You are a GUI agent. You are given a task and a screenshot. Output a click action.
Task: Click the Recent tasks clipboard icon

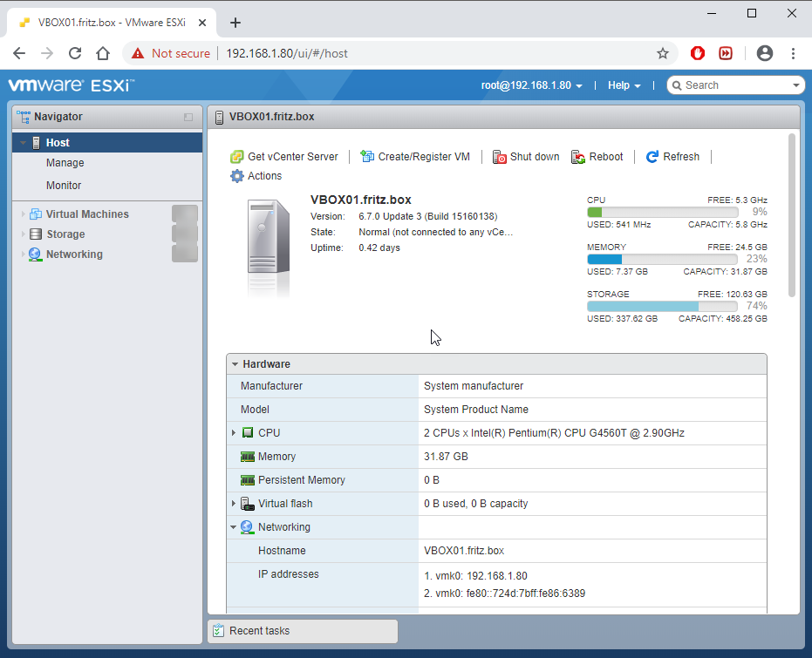(219, 631)
